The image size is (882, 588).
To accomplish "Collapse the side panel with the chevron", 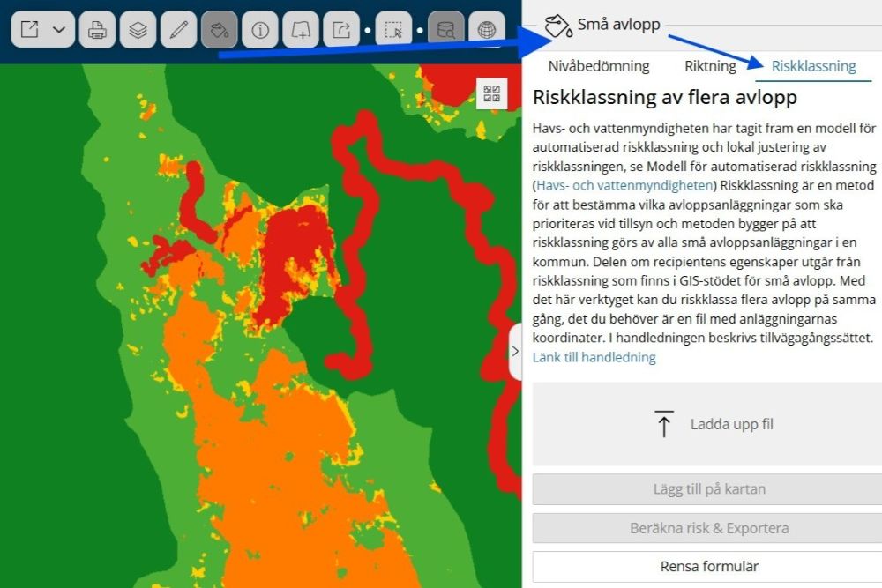I will (x=516, y=351).
